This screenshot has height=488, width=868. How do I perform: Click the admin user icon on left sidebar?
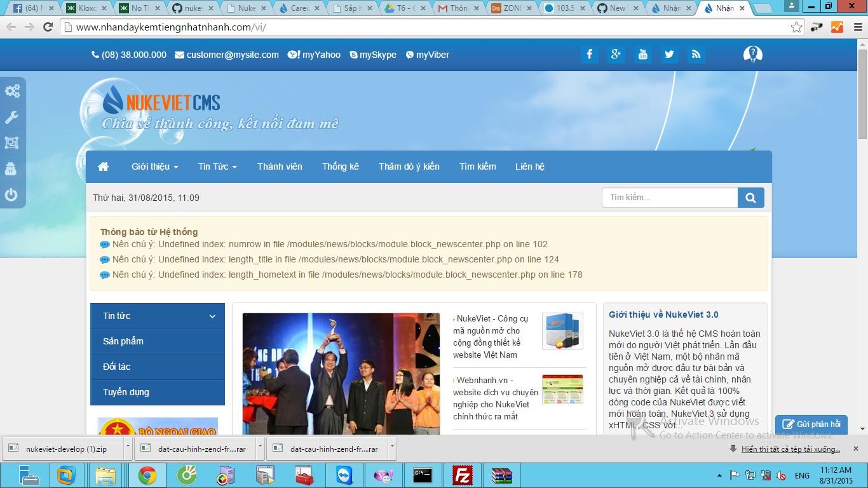tap(12, 169)
